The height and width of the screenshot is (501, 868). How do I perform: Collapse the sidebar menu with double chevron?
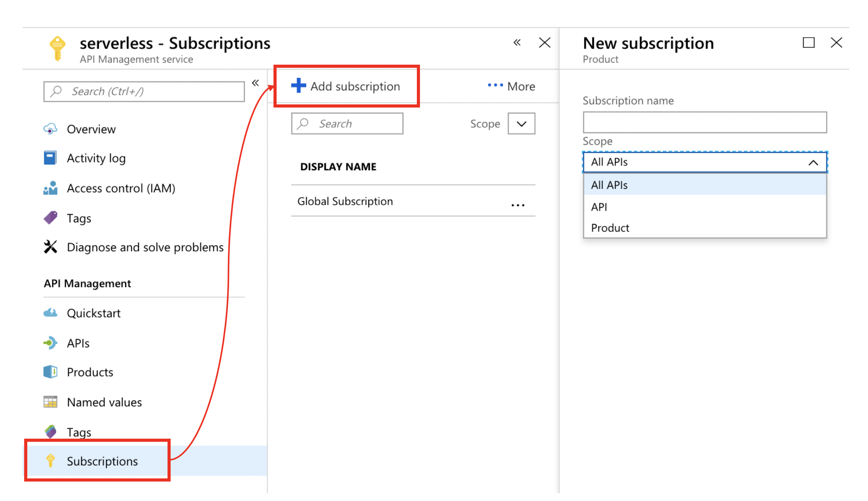255,83
